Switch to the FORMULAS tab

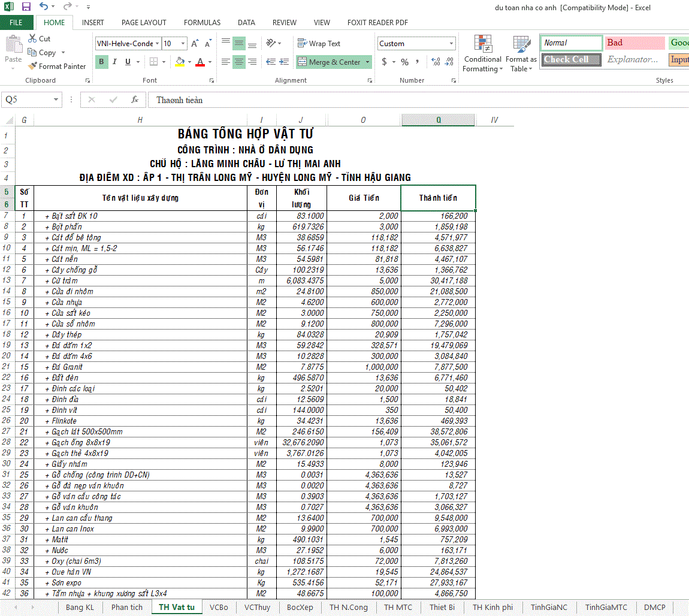(x=202, y=22)
